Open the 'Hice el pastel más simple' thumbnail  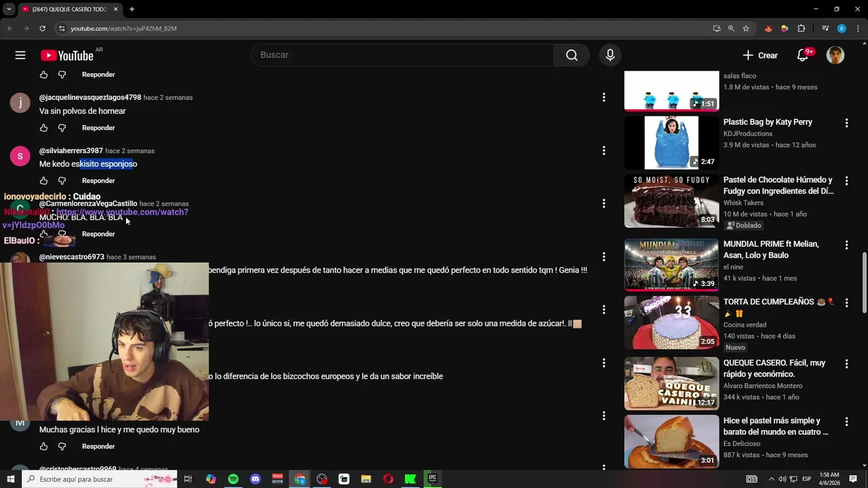(671, 441)
